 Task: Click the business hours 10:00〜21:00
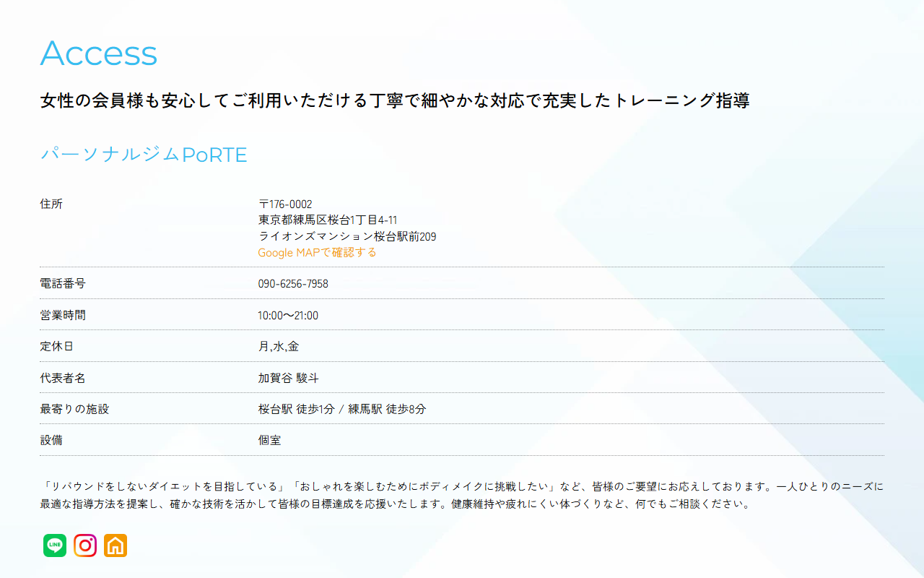[288, 316]
